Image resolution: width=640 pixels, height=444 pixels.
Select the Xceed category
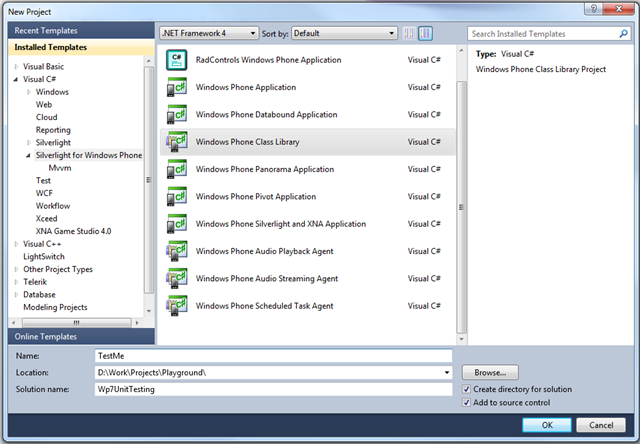click(x=46, y=218)
